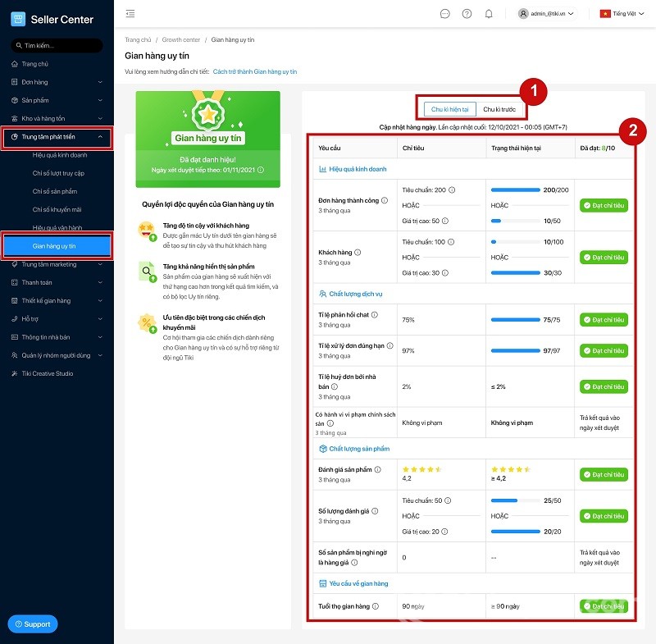Expand the Thanh toán sidebar menu
The image size is (656, 644).
pyautogui.click(x=100, y=282)
